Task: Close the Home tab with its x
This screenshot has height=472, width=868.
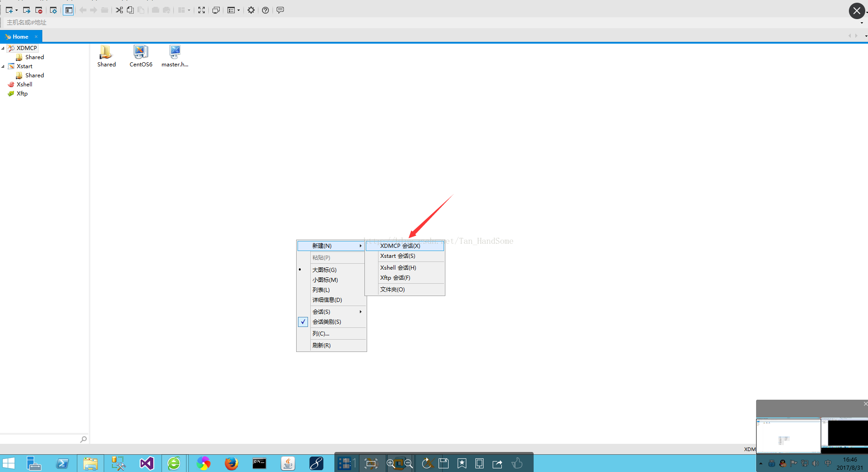Action: [x=36, y=37]
